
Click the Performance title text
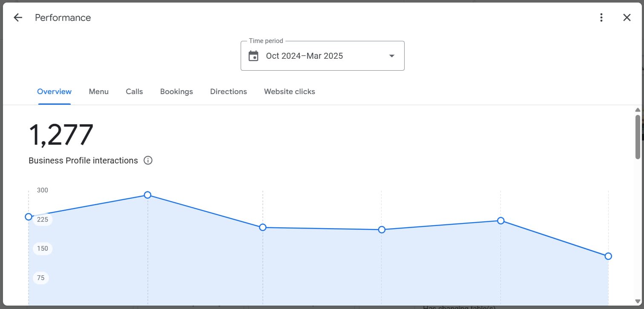click(x=63, y=17)
